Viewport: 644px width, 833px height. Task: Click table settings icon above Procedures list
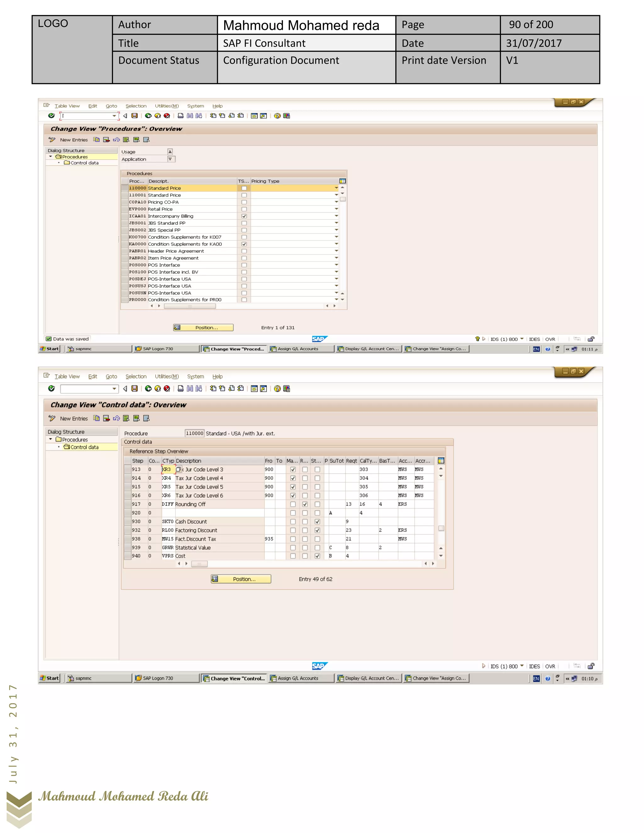tap(342, 181)
